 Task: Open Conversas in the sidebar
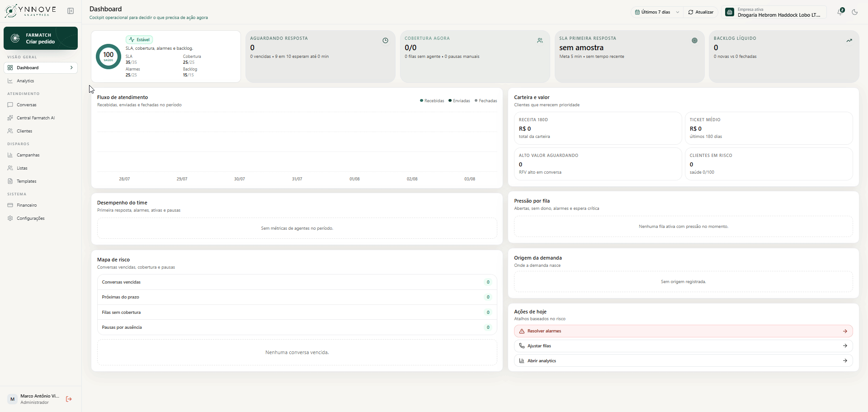point(41,105)
